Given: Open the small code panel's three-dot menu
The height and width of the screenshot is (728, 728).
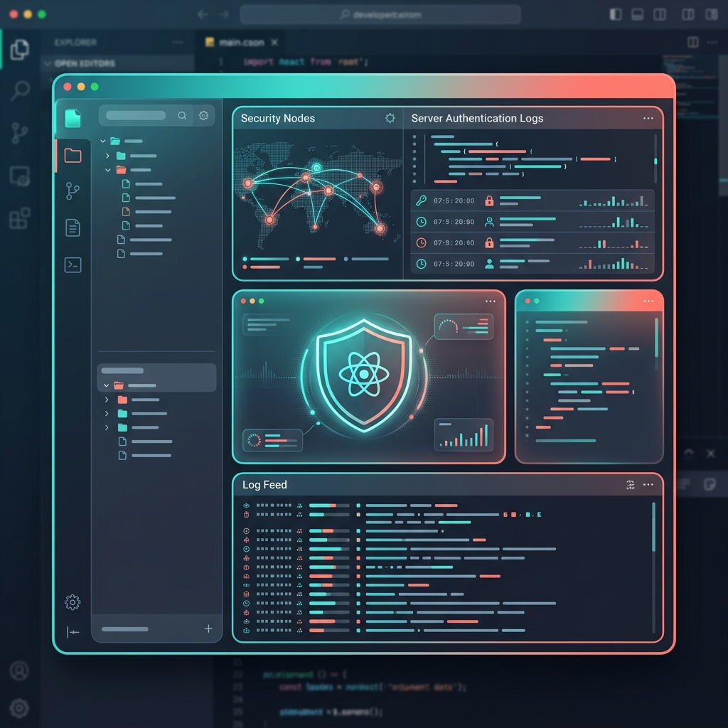Looking at the screenshot, I should click(648, 301).
